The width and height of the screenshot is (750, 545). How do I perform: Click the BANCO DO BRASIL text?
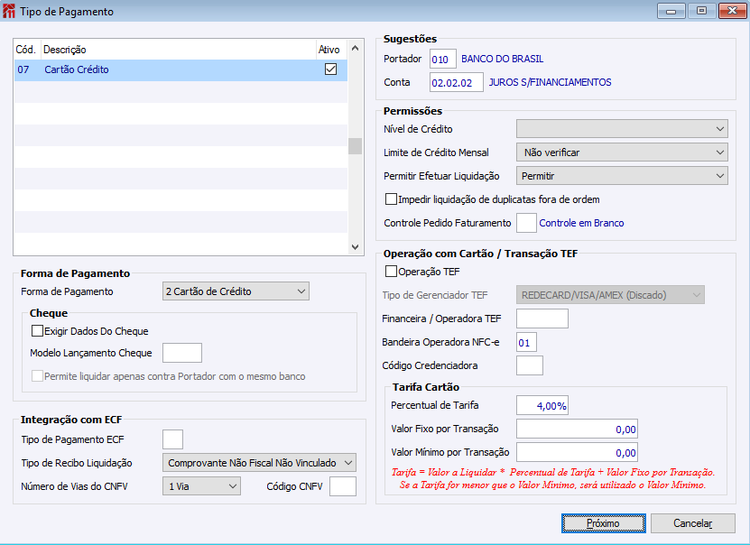[502, 59]
